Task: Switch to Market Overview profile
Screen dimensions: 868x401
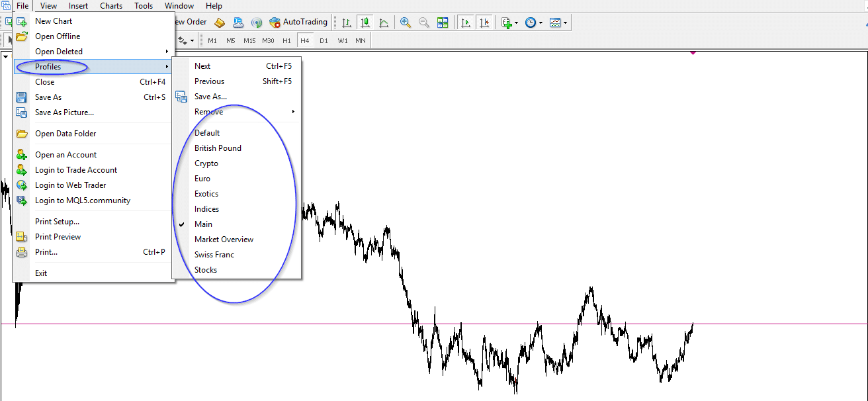Action: click(236, 240)
